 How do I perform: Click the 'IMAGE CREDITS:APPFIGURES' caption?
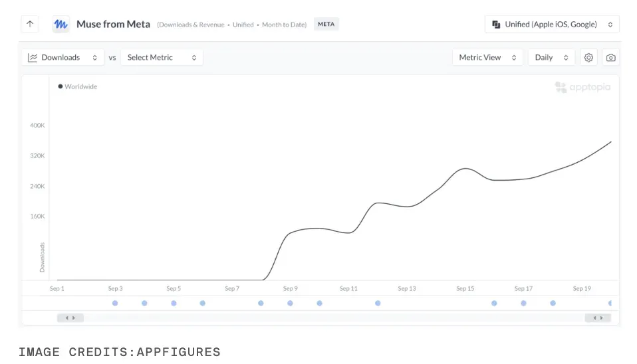point(120,352)
